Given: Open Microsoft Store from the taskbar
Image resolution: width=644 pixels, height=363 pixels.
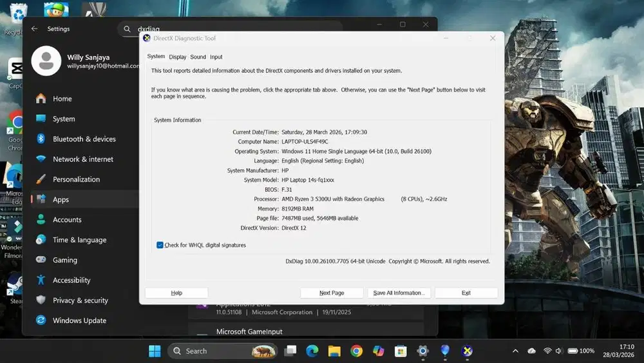Looking at the screenshot, I should point(401,351).
